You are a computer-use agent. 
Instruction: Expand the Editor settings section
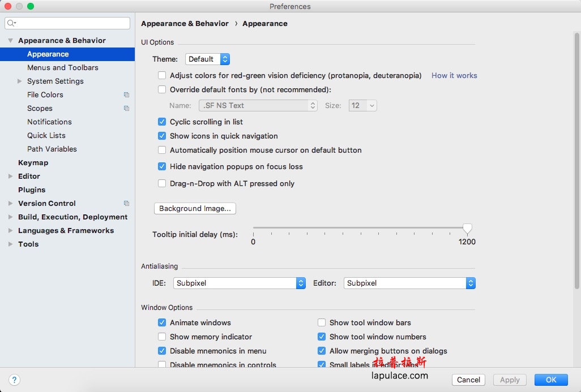10,176
